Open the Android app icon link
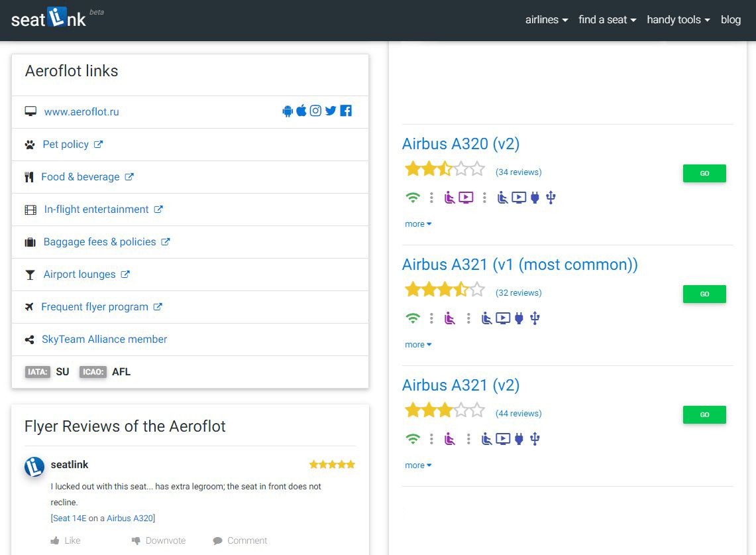This screenshot has width=756, height=555. pyautogui.click(x=288, y=111)
